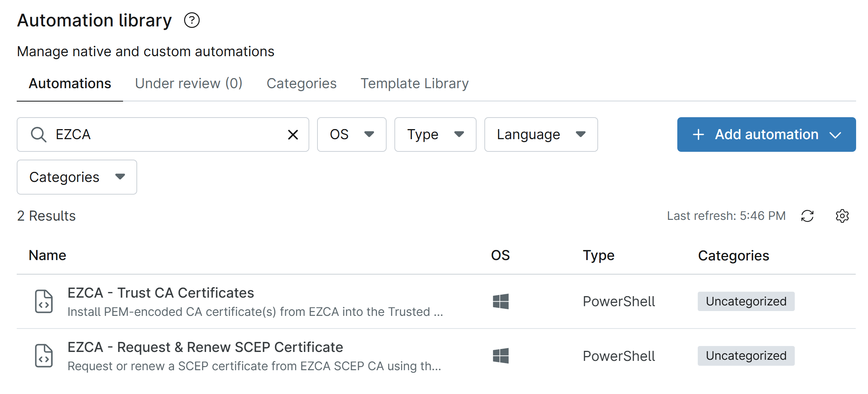868x394 pixels.
Task: Expand the Type filter dropdown
Action: click(x=435, y=135)
